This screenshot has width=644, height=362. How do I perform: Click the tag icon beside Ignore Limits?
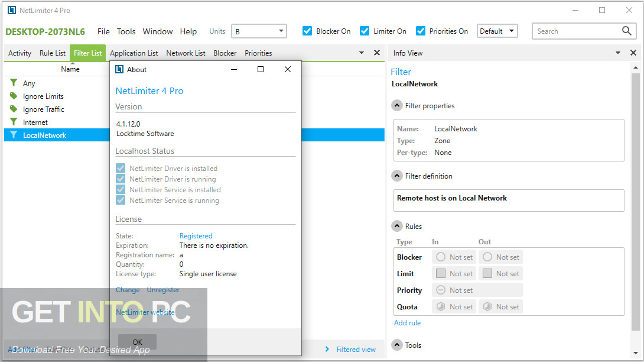coord(14,96)
